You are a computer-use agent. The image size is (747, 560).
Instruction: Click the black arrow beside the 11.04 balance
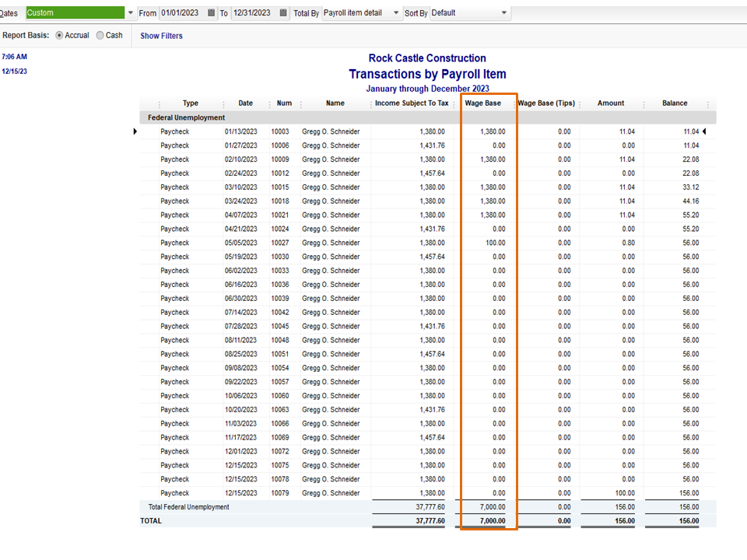(x=706, y=131)
